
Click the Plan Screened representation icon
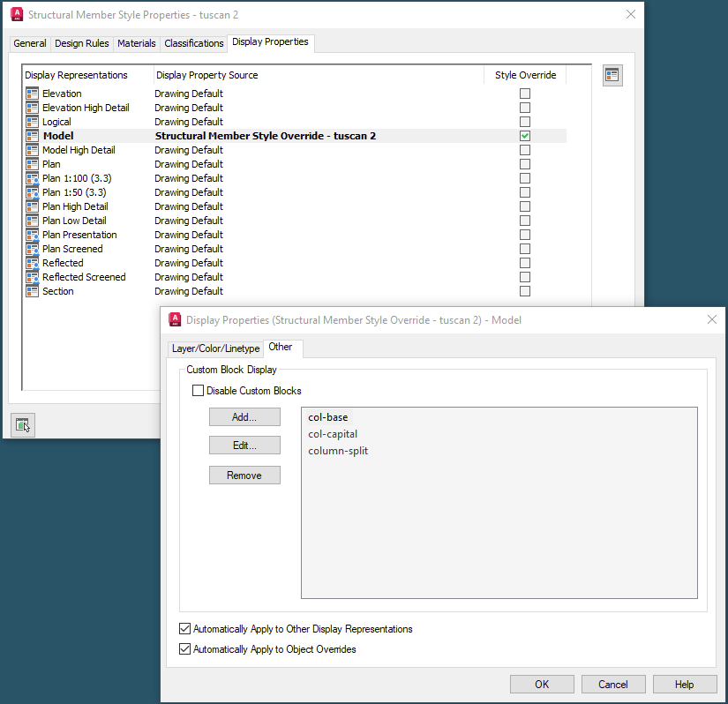pyautogui.click(x=33, y=248)
